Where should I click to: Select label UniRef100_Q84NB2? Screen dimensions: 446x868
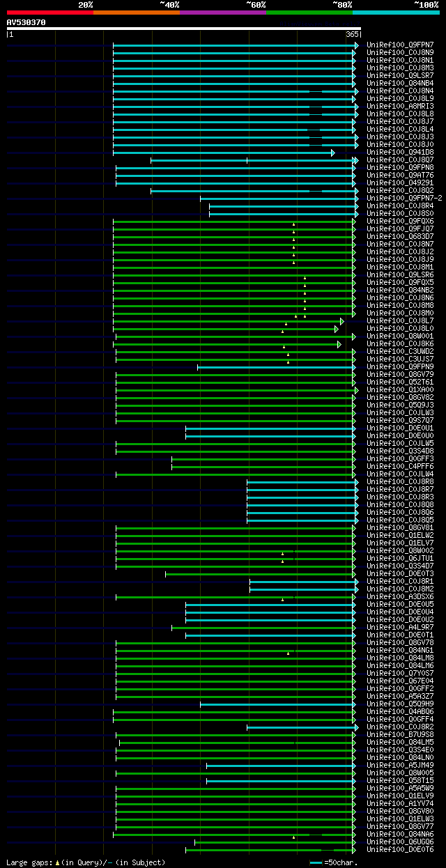400,290
